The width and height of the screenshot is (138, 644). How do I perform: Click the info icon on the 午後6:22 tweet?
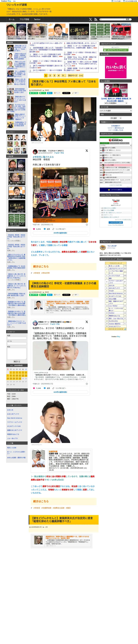(87, 384)
